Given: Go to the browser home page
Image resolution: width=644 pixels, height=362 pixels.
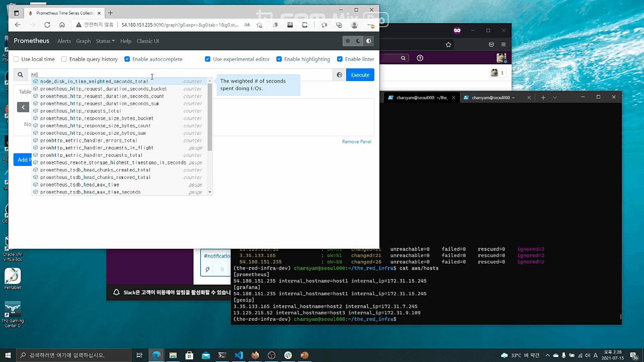Looking at the screenshot, I should click(62, 25).
